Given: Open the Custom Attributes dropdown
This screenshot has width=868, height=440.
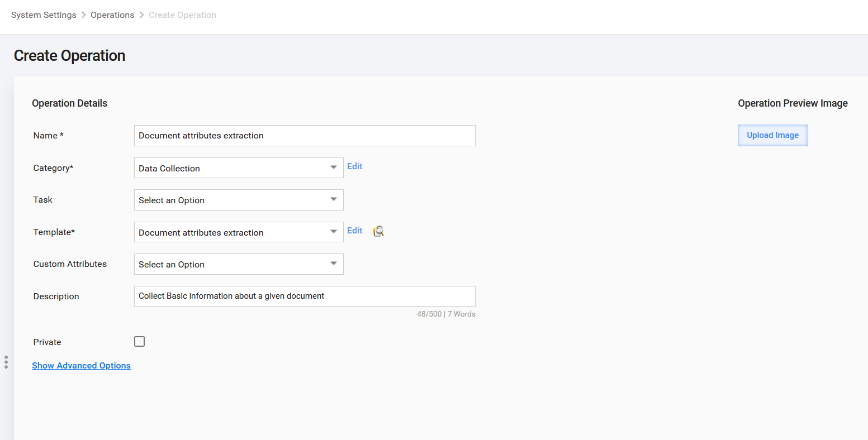Looking at the screenshot, I should click(x=239, y=264).
